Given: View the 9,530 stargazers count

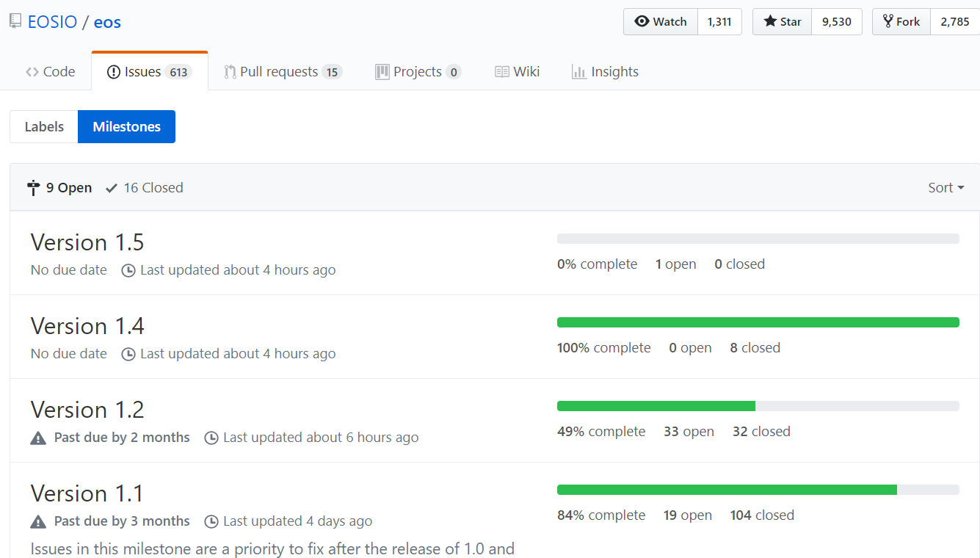Looking at the screenshot, I should point(837,22).
